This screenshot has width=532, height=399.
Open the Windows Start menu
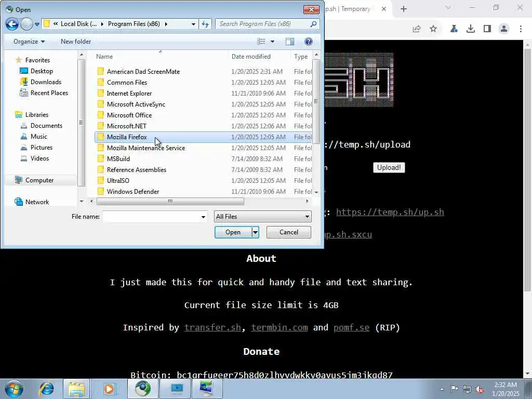[14, 389]
